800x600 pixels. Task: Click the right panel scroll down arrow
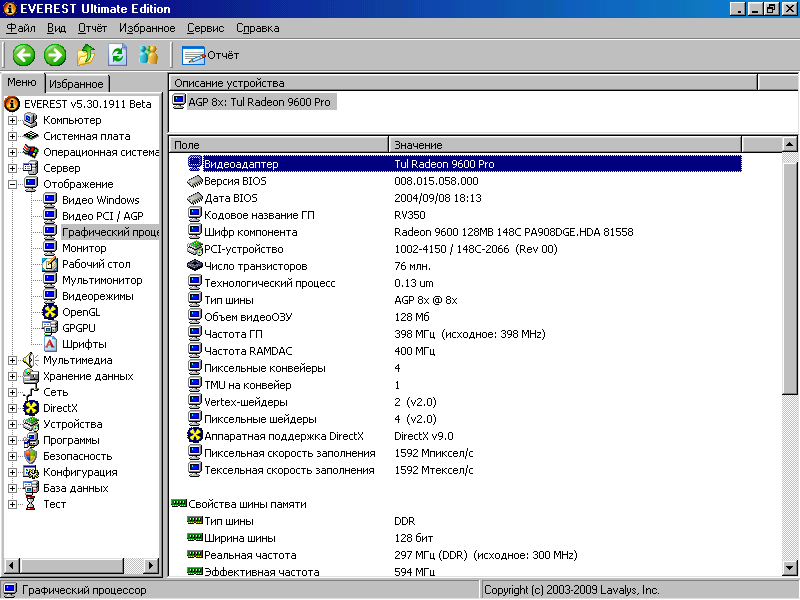790,569
